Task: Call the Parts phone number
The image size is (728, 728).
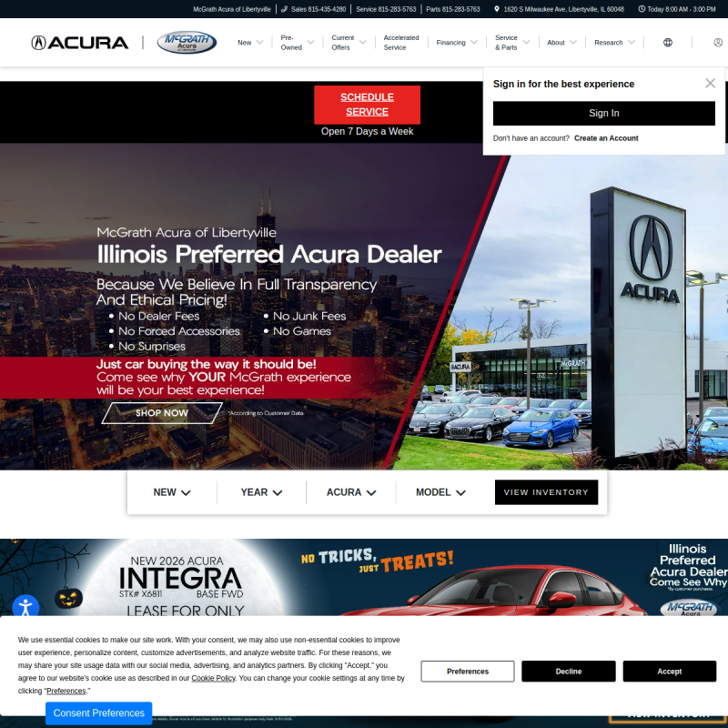Action: pyautogui.click(x=452, y=9)
